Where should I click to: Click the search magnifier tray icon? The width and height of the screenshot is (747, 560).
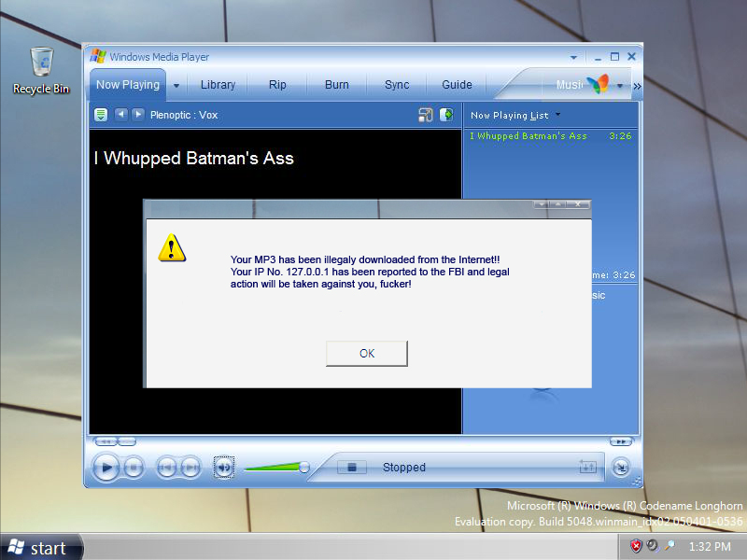point(669,545)
